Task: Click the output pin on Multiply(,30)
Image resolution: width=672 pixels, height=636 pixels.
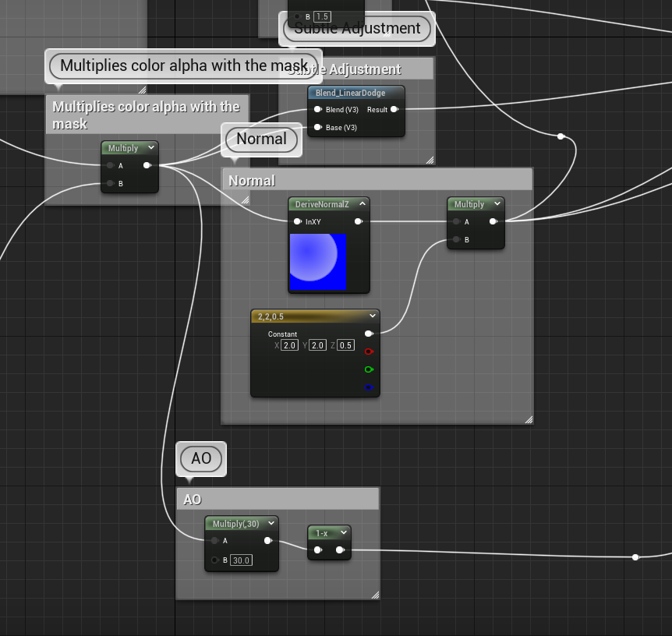Action: click(268, 541)
